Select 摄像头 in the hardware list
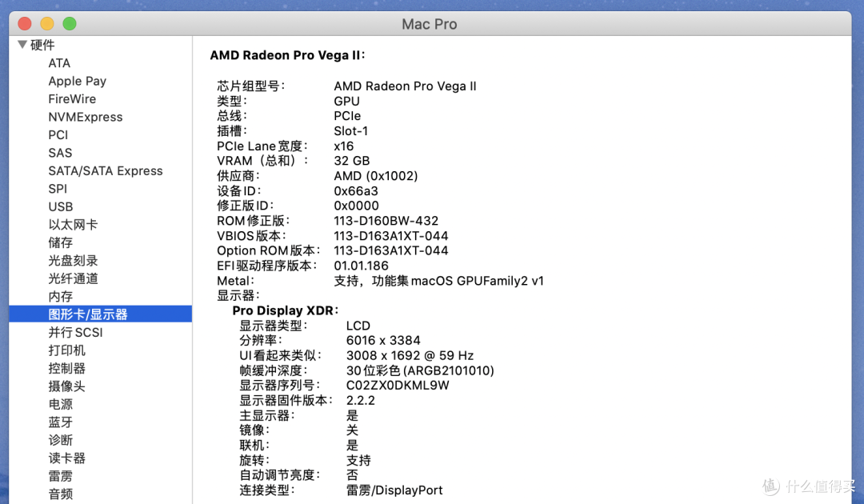 tap(66, 386)
